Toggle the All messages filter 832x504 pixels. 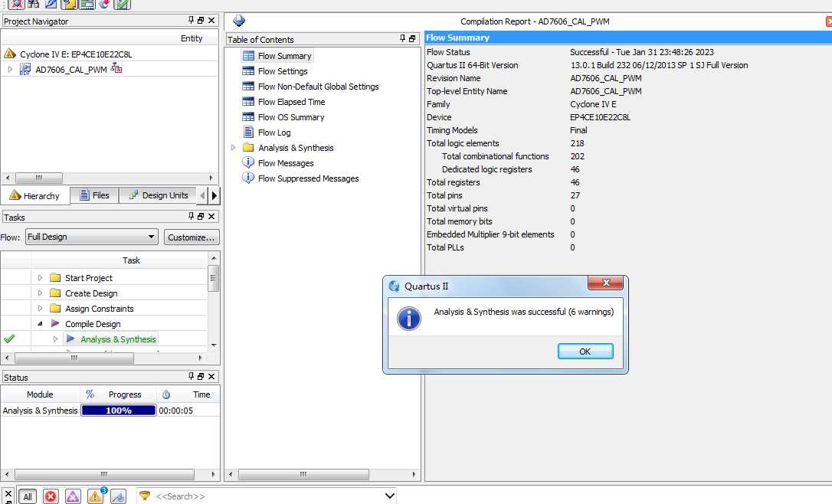point(27,496)
